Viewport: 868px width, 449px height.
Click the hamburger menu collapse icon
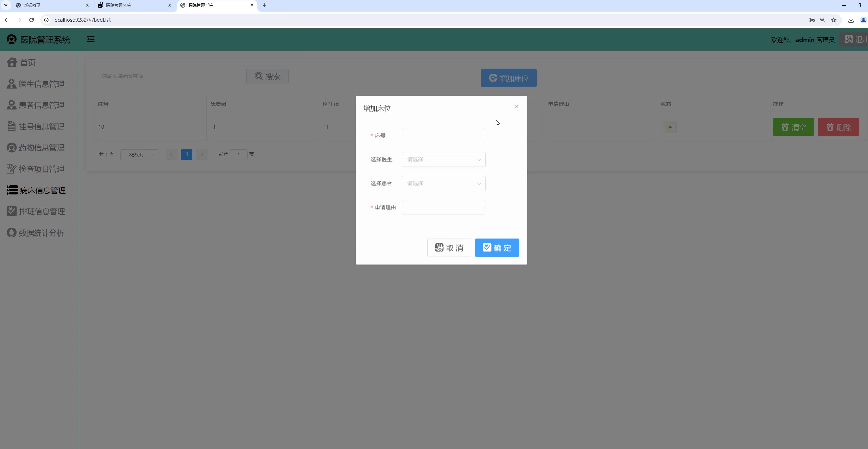tap(91, 39)
